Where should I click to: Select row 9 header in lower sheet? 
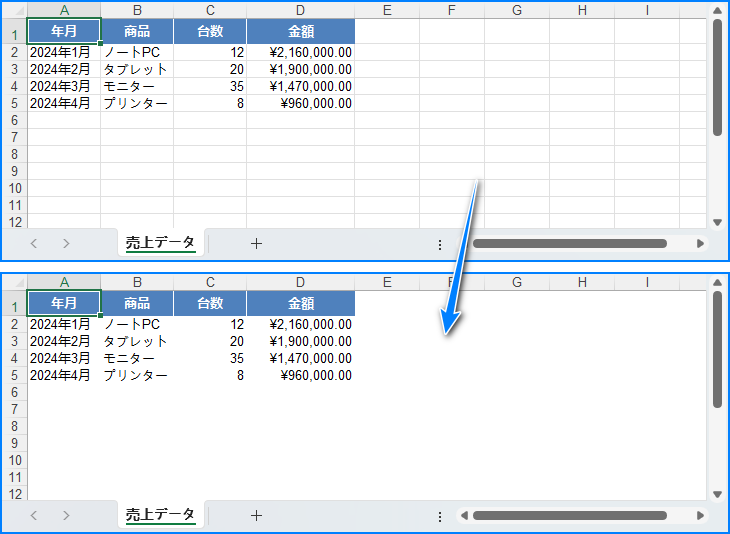(x=14, y=443)
